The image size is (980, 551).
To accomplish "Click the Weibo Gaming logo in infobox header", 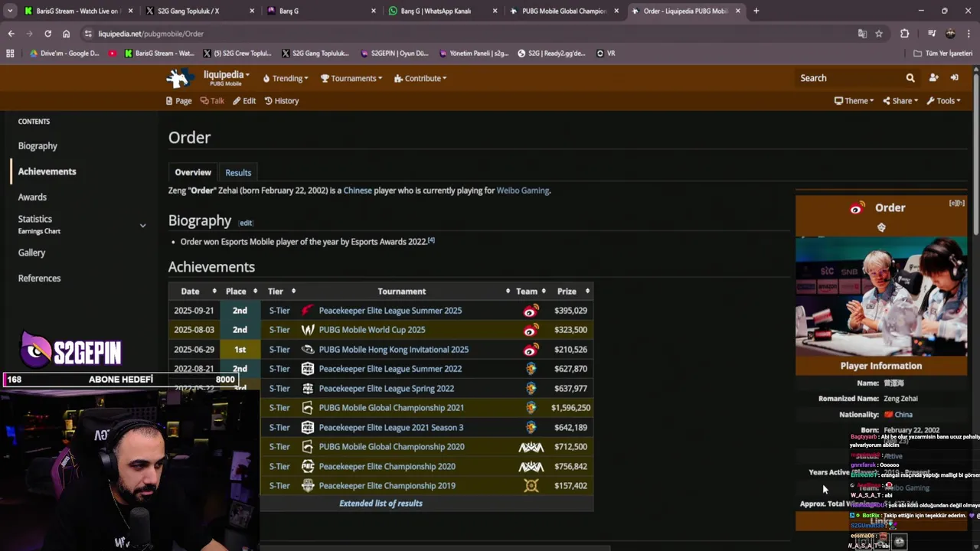I will click(857, 207).
